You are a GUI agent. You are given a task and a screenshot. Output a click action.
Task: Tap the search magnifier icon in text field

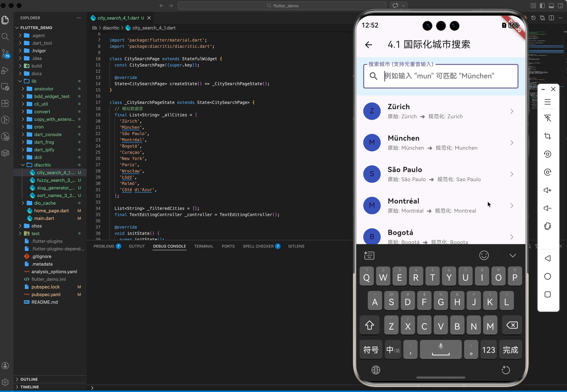pyautogui.click(x=373, y=76)
